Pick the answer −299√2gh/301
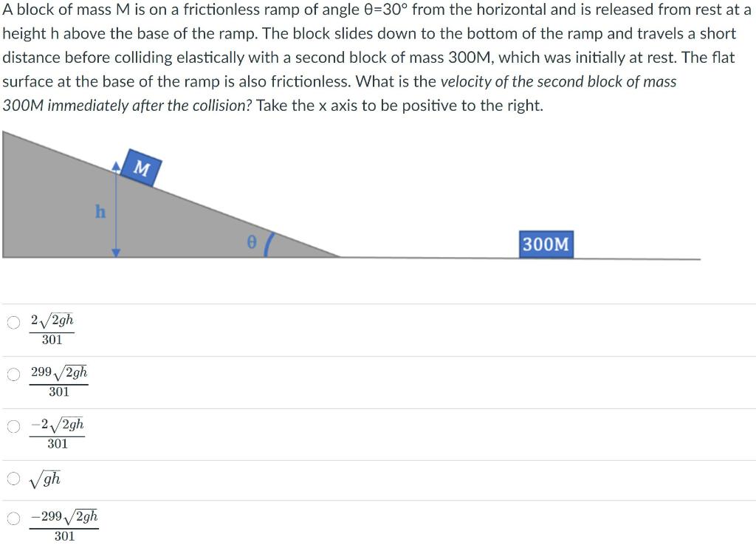756x545 pixels. click(63, 524)
